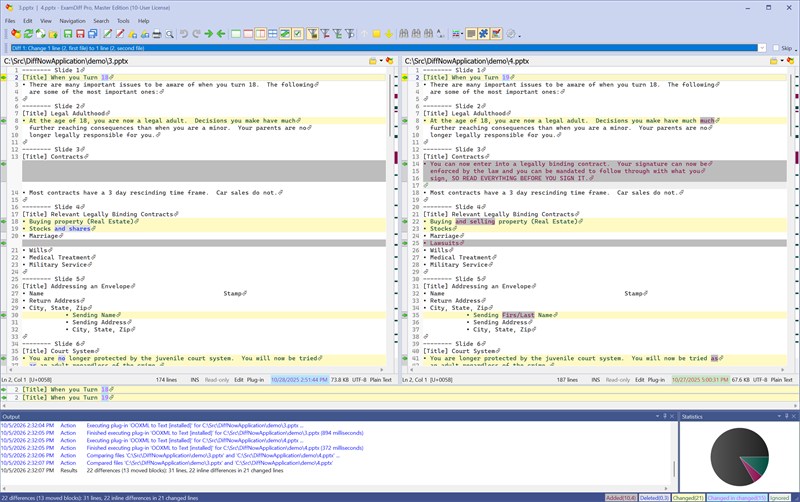Click the Print preview magnifier icon
The width and height of the screenshot is (800, 502).
pos(169,34)
